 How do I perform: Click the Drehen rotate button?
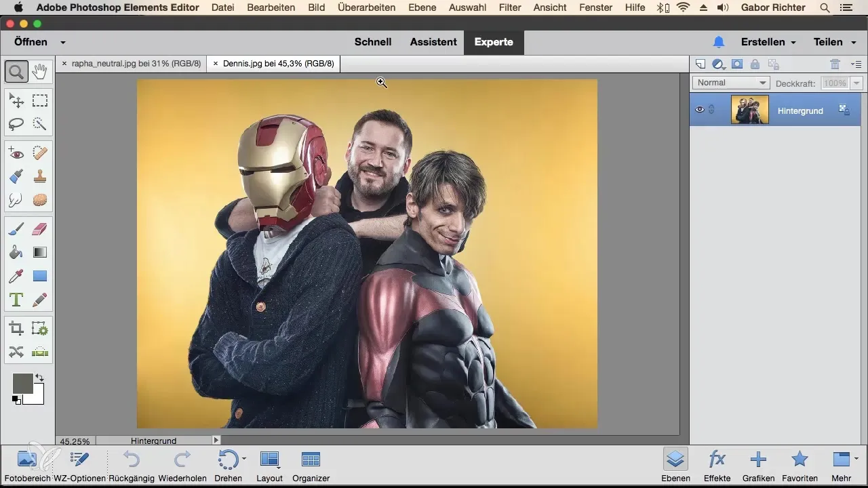click(229, 466)
